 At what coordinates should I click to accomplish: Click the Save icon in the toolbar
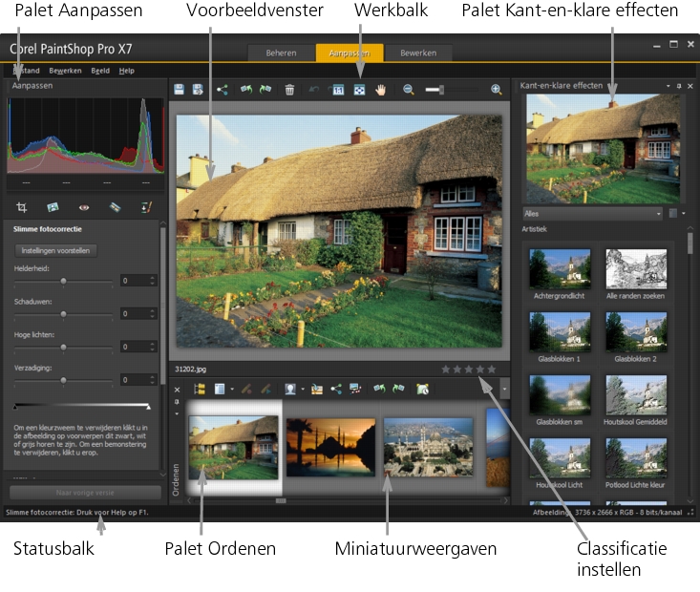[179, 90]
